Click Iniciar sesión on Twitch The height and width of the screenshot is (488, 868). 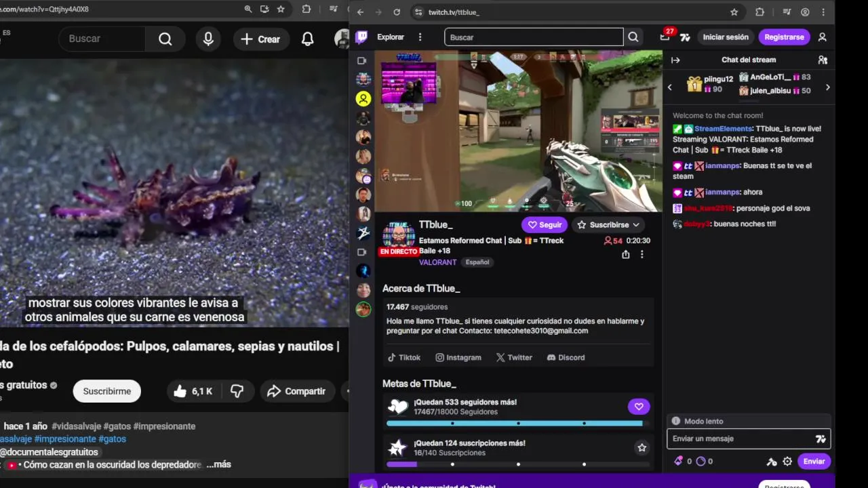[726, 37]
